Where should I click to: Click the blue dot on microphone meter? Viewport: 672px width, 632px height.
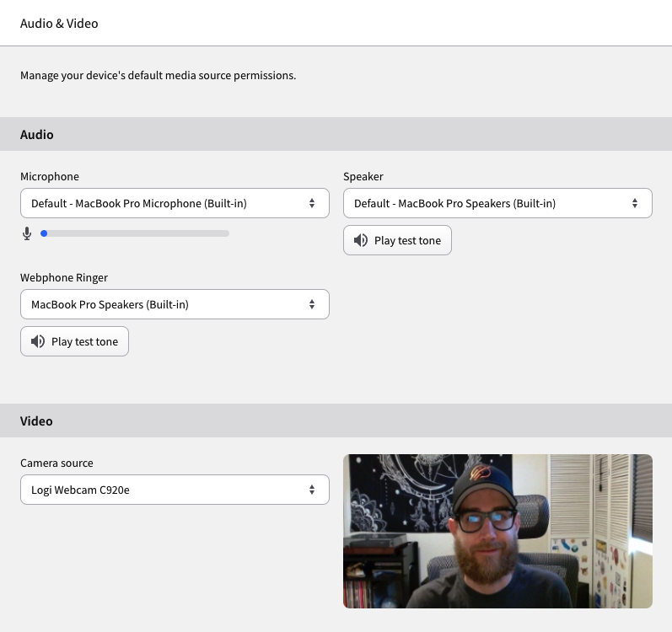pos(44,233)
